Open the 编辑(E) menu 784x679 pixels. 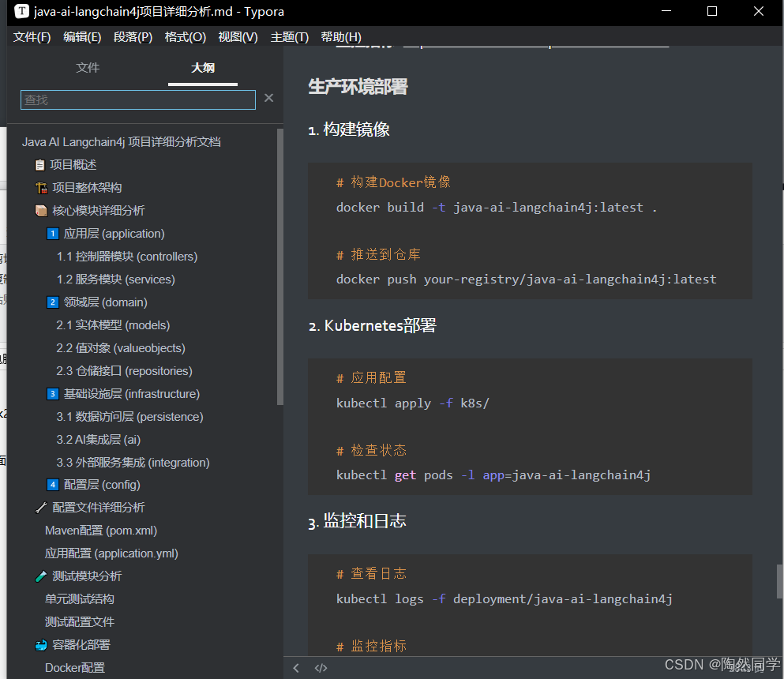[82, 37]
